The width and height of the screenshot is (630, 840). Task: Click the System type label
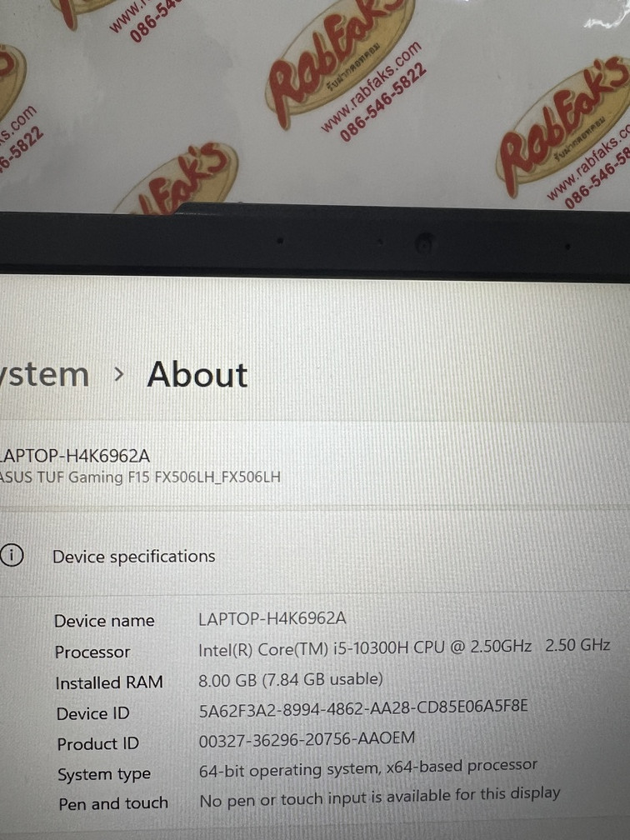pos(106,775)
